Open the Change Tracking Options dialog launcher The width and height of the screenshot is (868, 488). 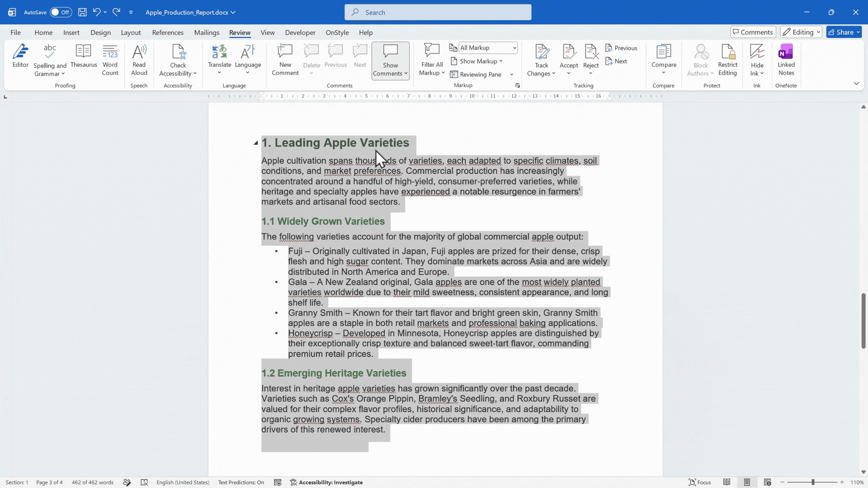pyautogui.click(x=518, y=85)
